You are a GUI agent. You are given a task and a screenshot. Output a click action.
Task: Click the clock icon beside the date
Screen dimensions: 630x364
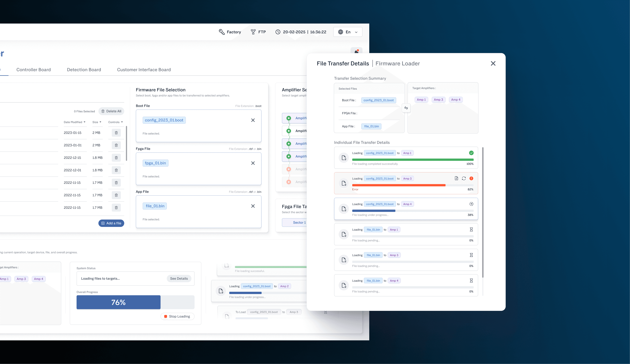click(278, 32)
